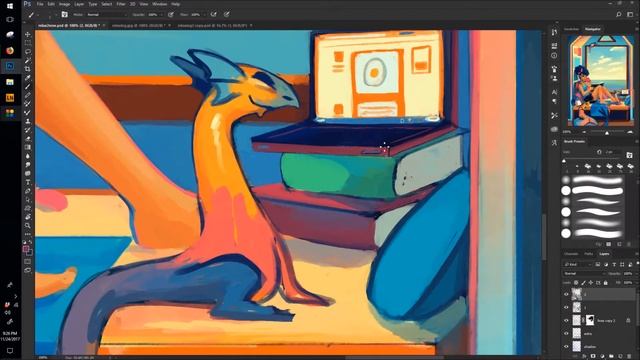Click the search icon at top right

[619, 14]
